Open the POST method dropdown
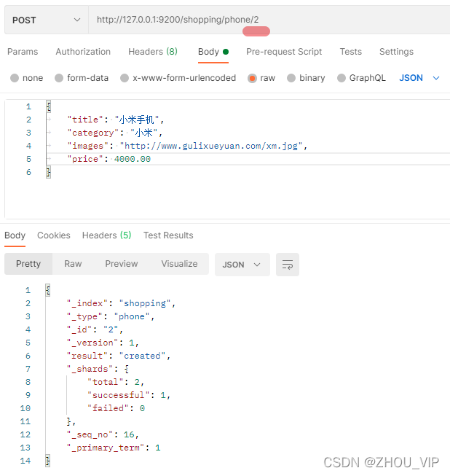 pyautogui.click(x=47, y=20)
